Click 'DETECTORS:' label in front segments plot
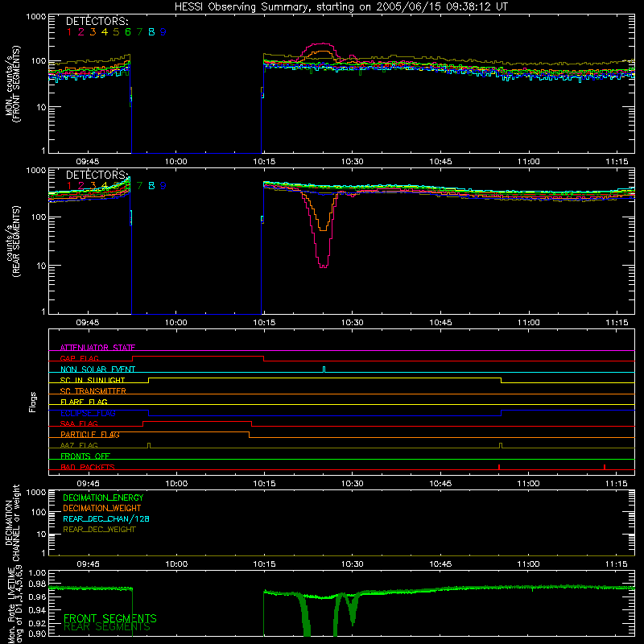The height and width of the screenshot is (644, 644). pos(97,21)
